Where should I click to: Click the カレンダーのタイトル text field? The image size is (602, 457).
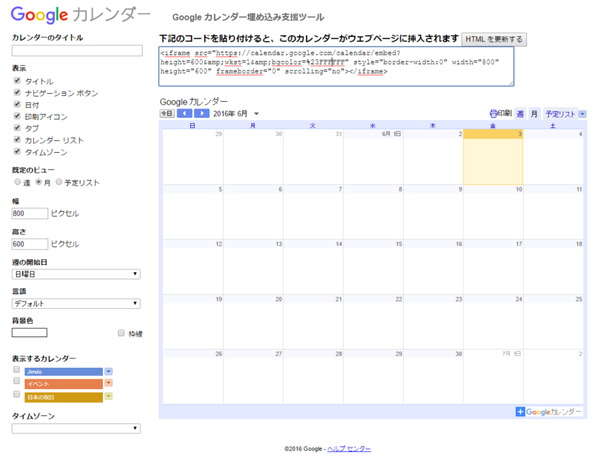pyautogui.click(x=77, y=50)
